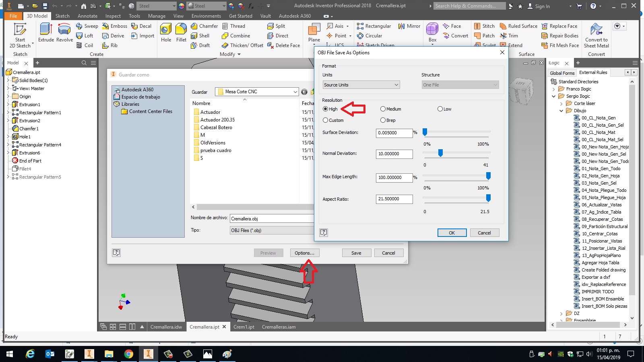Open Chrome from the taskbar
Screen dimensions: 644x362
(x=129, y=354)
